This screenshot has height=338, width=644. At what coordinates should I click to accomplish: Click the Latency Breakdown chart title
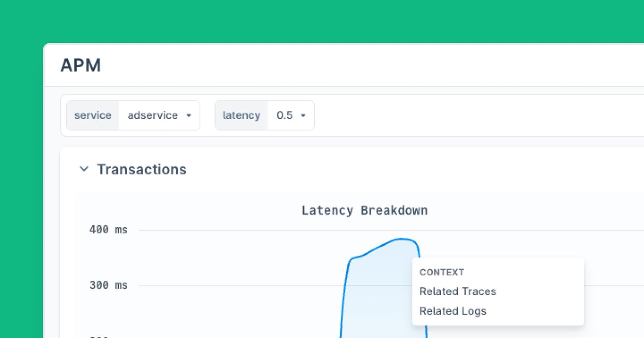tap(365, 210)
